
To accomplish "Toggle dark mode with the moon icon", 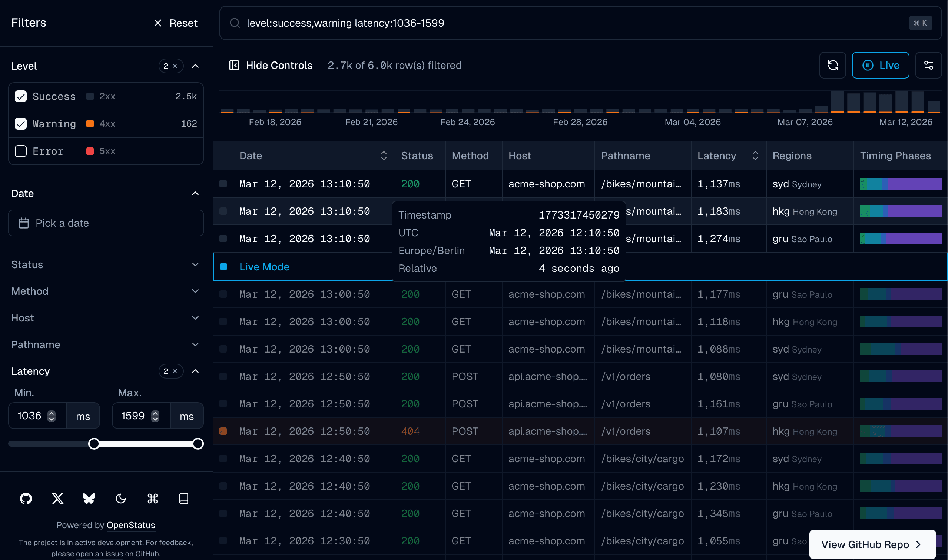I will tap(121, 499).
